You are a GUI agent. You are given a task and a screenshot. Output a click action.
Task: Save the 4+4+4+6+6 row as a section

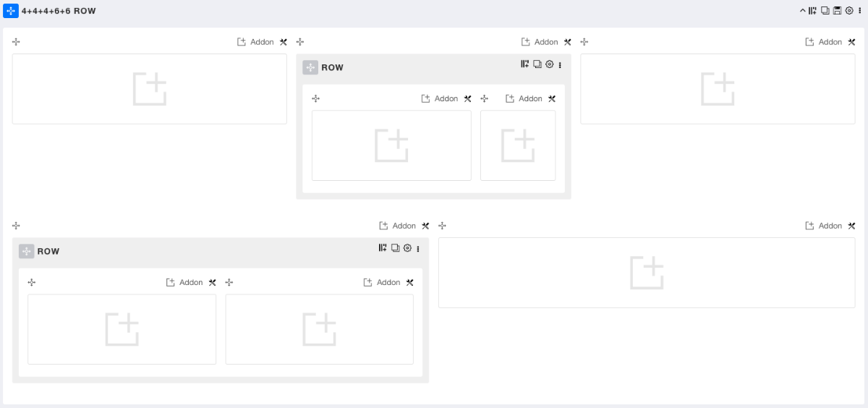click(837, 11)
